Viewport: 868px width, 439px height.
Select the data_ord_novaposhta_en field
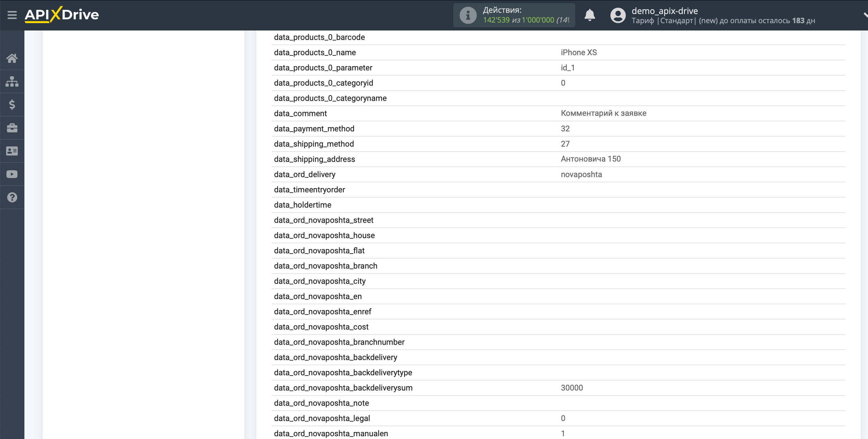(318, 296)
